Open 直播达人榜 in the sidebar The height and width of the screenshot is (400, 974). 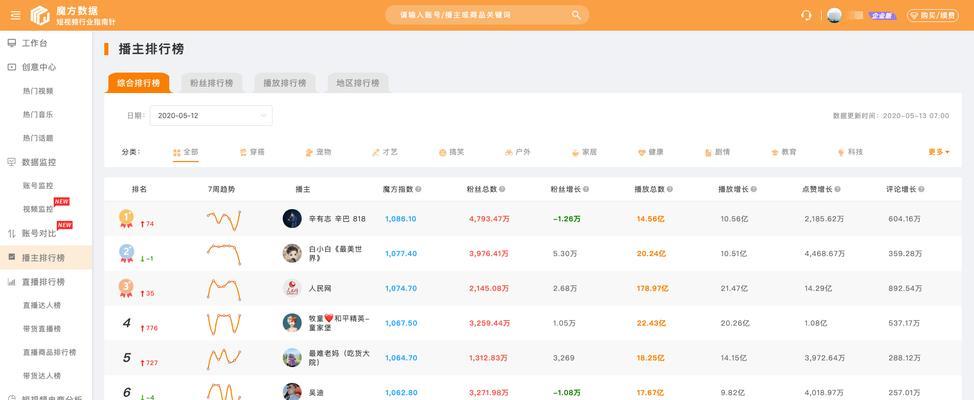coord(42,305)
